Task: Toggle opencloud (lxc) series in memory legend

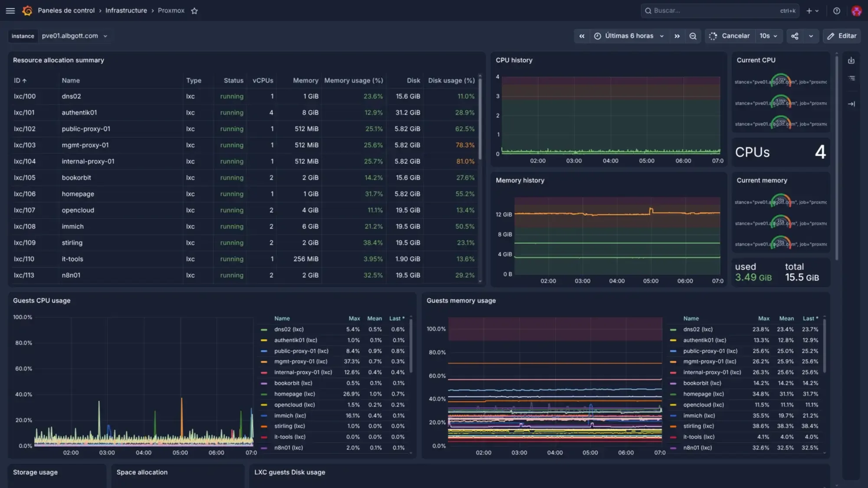Action: click(x=704, y=405)
